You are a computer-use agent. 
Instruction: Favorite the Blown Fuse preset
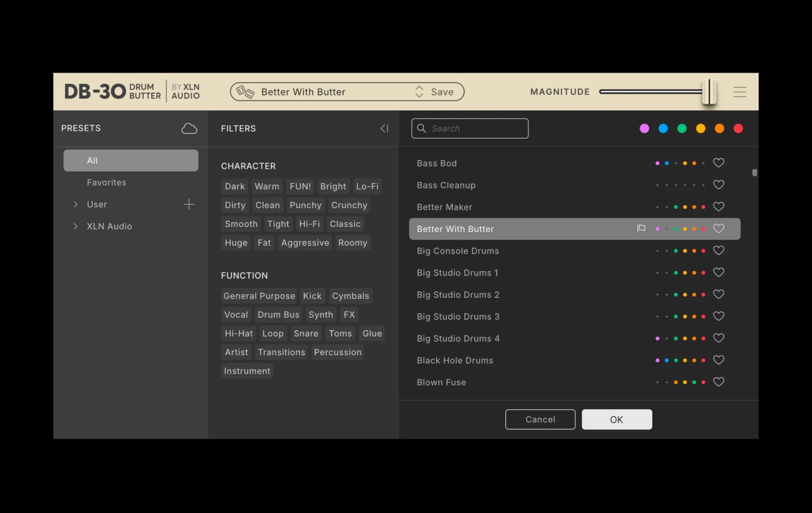[x=719, y=382]
